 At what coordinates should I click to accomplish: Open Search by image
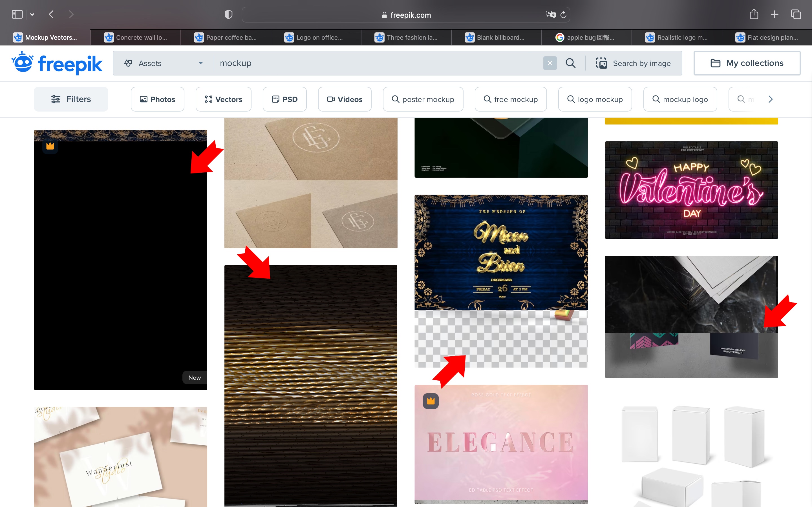click(x=634, y=63)
